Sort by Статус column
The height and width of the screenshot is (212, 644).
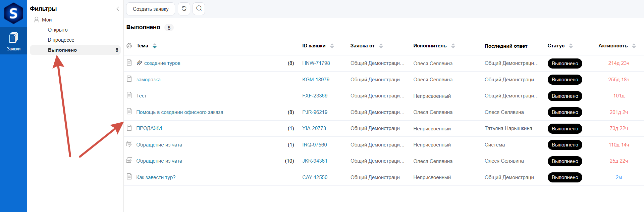[571, 46]
